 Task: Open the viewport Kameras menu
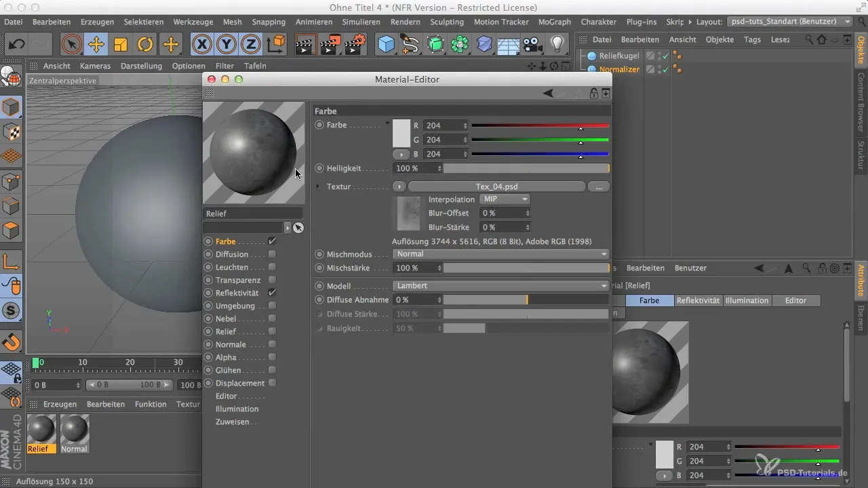pyautogui.click(x=95, y=66)
